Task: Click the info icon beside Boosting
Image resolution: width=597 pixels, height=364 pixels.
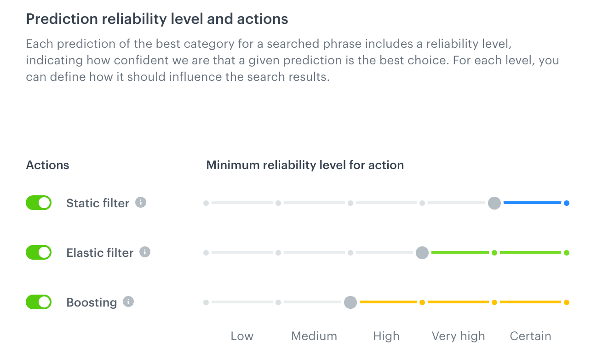Action: coord(128,302)
